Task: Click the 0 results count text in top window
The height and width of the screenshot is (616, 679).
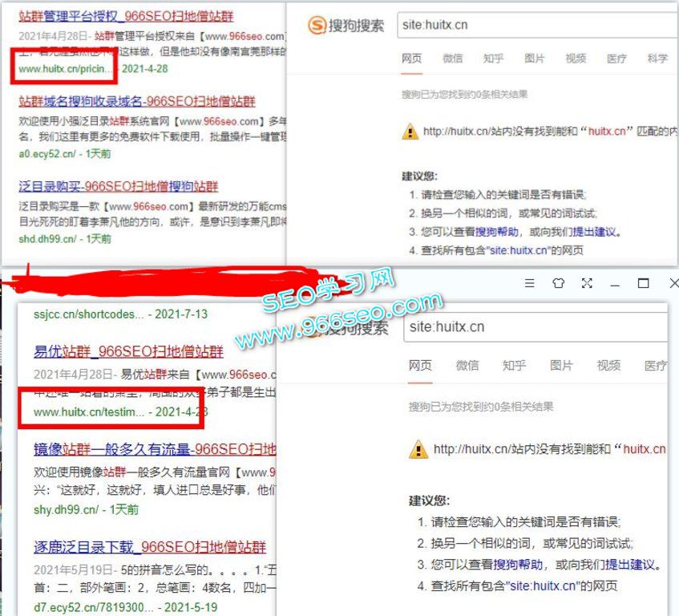Action: pos(464,94)
